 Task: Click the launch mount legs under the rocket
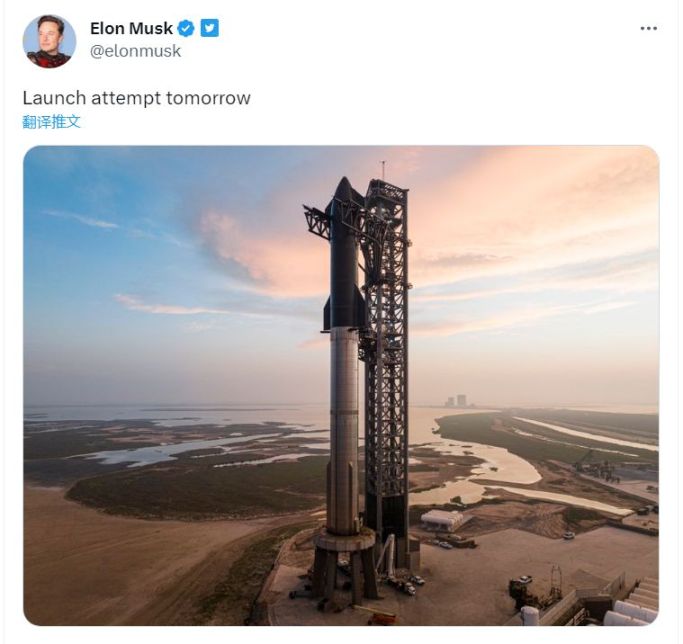[x=344, y=569]
